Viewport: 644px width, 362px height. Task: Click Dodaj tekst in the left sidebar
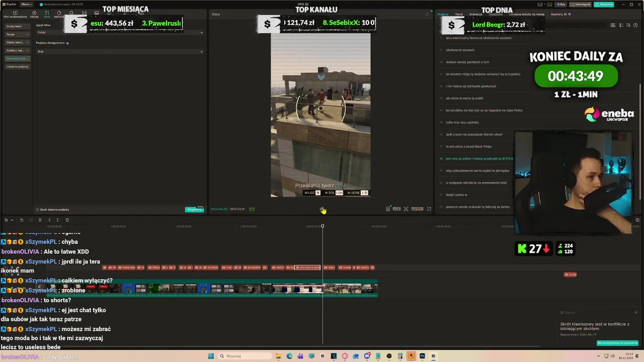17,26
